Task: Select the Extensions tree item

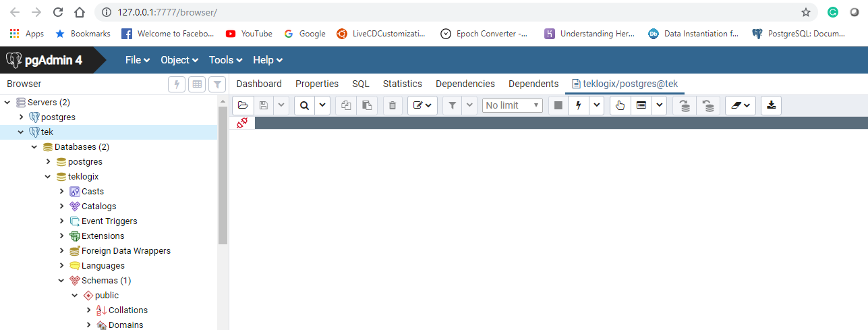Action: [103, 236]
